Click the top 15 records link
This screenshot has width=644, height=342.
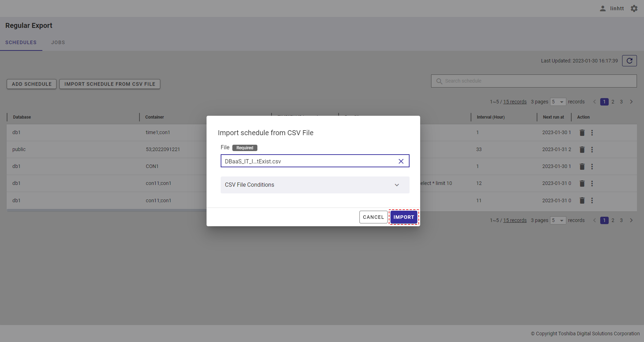[515, 102]
